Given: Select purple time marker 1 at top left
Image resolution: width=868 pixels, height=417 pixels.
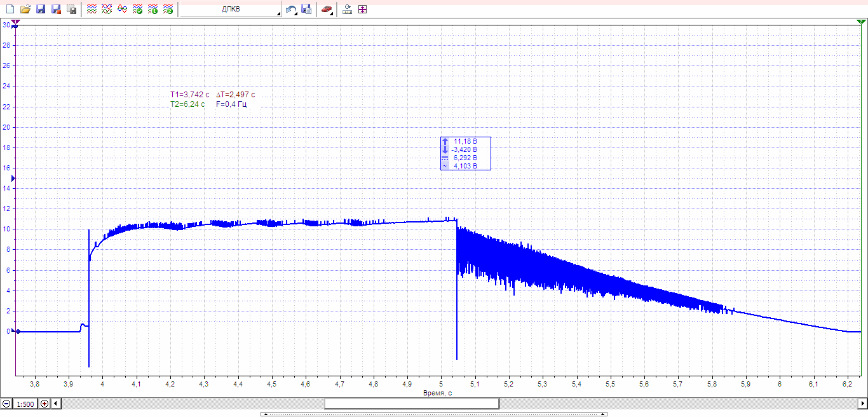Looking at the screenshot, I should pyautogui.click(x=16, y=22).
